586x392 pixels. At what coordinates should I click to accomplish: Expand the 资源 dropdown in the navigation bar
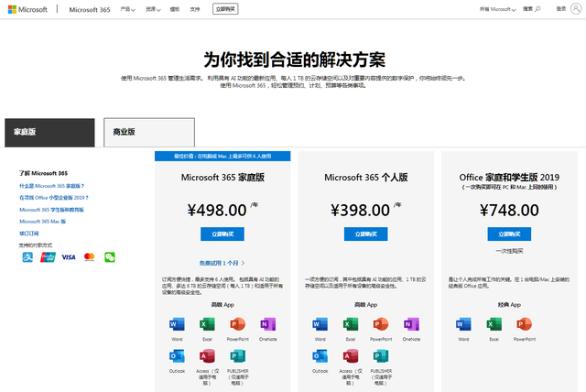(153, 9)
